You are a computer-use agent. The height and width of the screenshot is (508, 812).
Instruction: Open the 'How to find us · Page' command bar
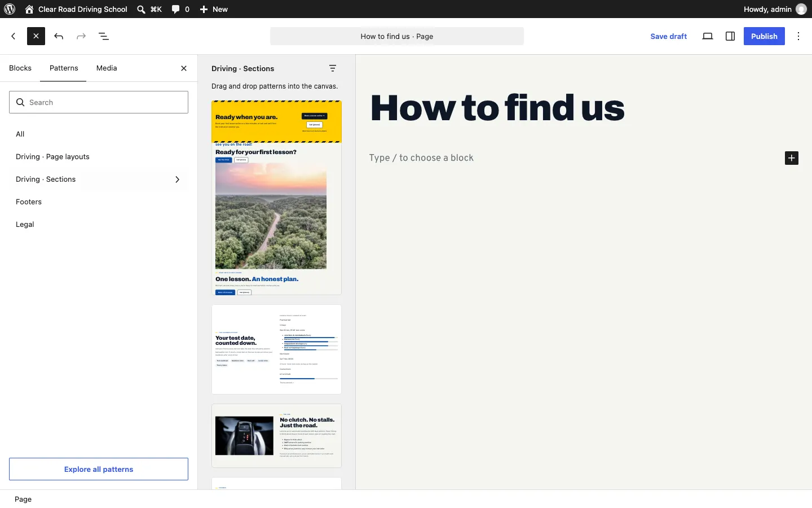point(397,36)
